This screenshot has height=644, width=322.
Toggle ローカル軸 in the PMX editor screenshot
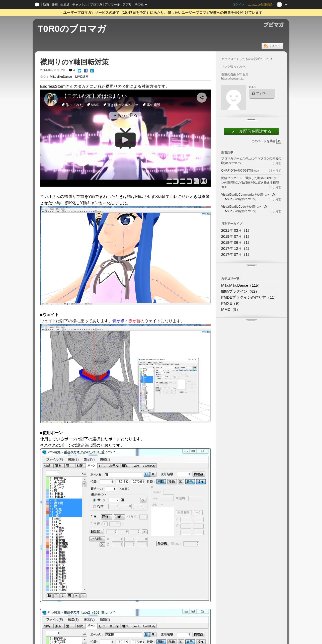click(x=97, y=539)
